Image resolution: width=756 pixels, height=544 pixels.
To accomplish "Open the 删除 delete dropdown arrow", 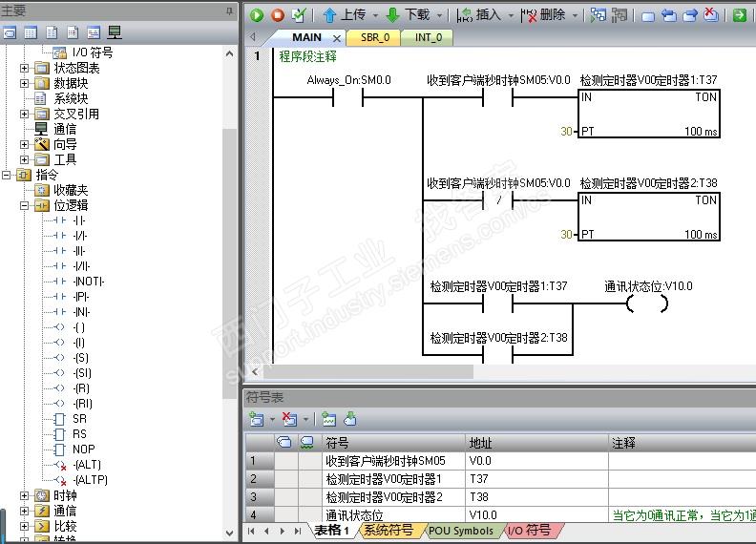I will pyautogui.click(x=576, y=16).
